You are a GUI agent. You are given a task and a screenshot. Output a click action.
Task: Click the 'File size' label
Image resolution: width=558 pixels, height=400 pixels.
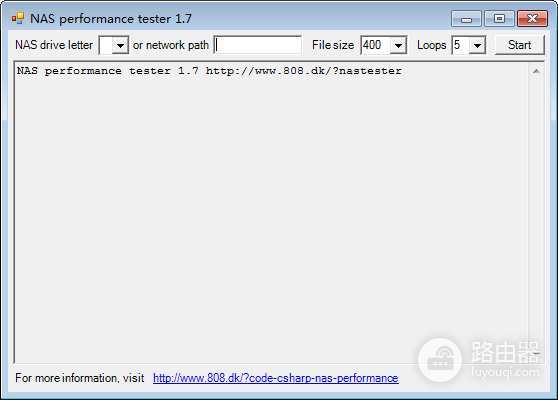click(333, 45)
